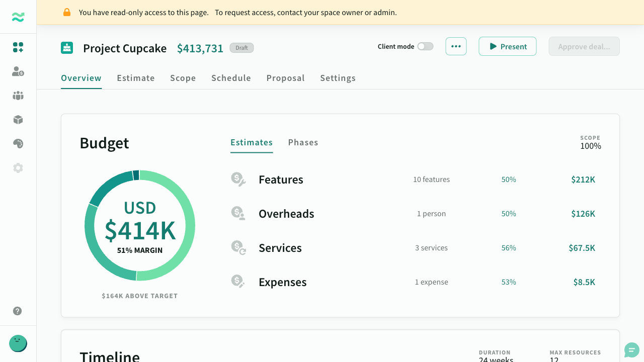Select the Estimates budget tab

pyautogui.click(x=252, y=142)
